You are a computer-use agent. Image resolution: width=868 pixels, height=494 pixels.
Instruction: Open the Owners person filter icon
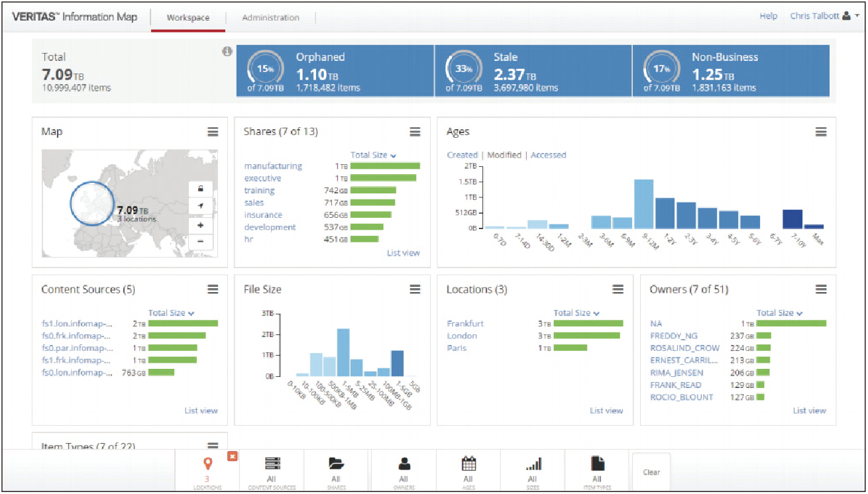(404, 464)
